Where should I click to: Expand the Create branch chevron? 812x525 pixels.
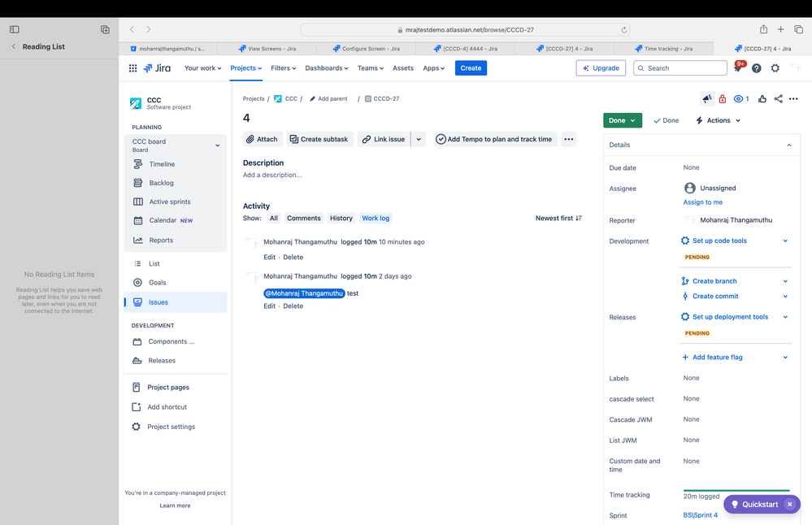[x=785, y=281]
